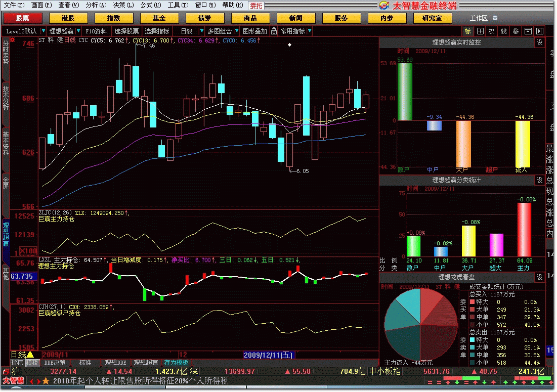Select the 理想DDE template tab
557x392 pixels.
pos(116,363)
